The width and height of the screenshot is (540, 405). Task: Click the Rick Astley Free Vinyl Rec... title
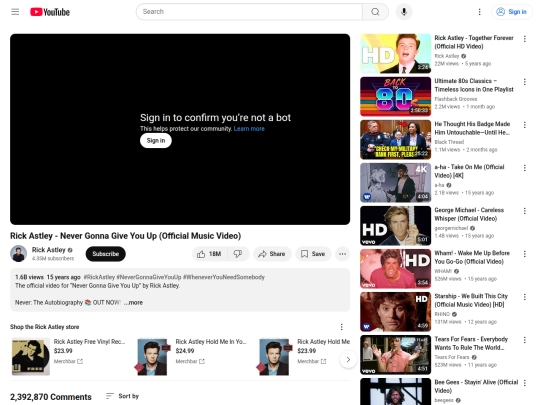(x=89, y=342)
